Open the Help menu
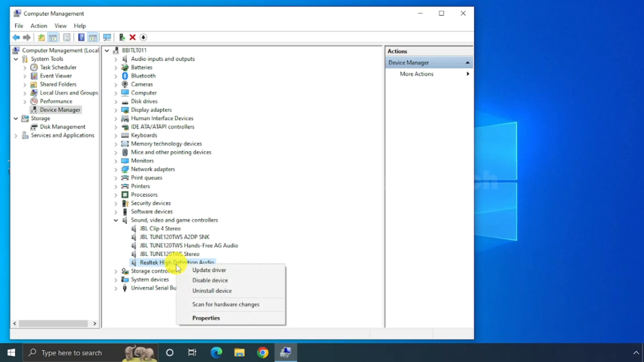This screenshot has height=362, width=644. pos(80,26)
